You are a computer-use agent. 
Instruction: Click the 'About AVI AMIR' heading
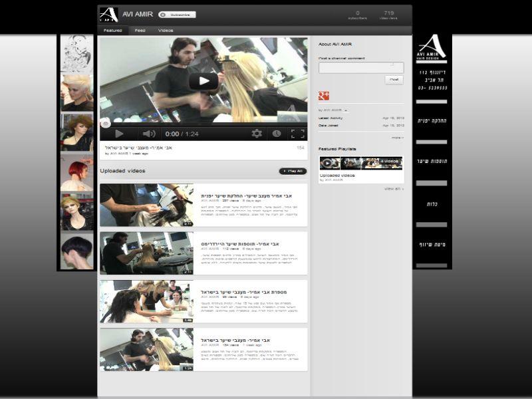pyautogui.click(x=335, y=44)
